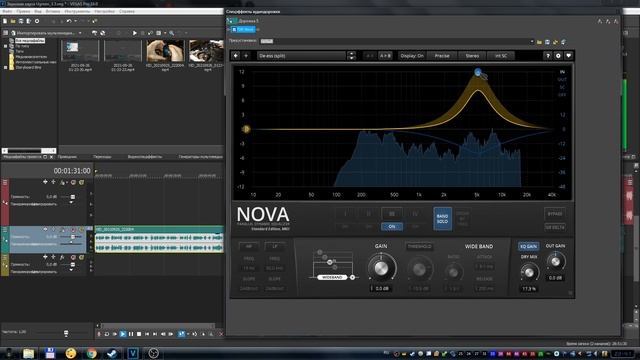
Task: Enable the LP filter in NOVA
Action: (275, 246)
